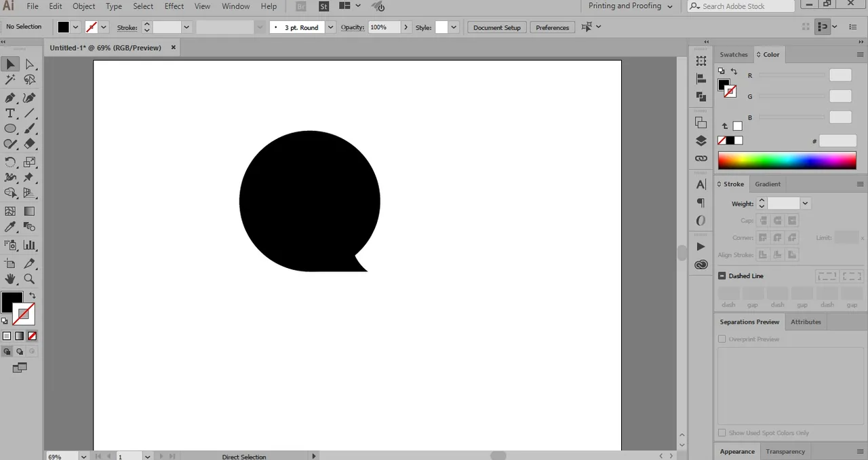This screenshot has height=460, width=868.
Task: Open the Arrange Documents dropdown
Action: [350, 6]
